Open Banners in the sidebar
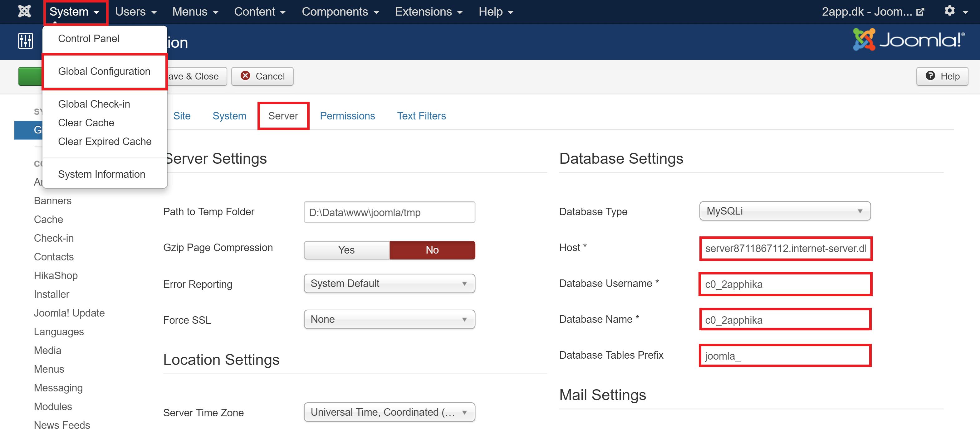Screen dimensions: 980x436 point(52,200)
